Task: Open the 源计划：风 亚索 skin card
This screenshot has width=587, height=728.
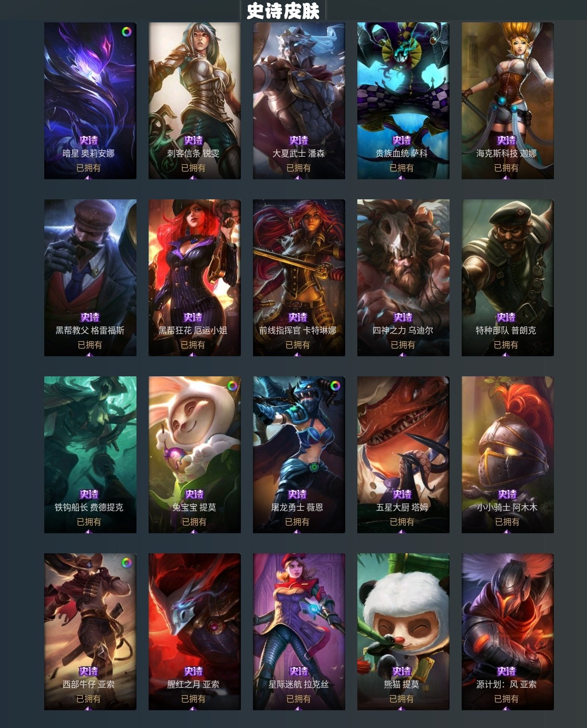Action: (x=508, y=632)
